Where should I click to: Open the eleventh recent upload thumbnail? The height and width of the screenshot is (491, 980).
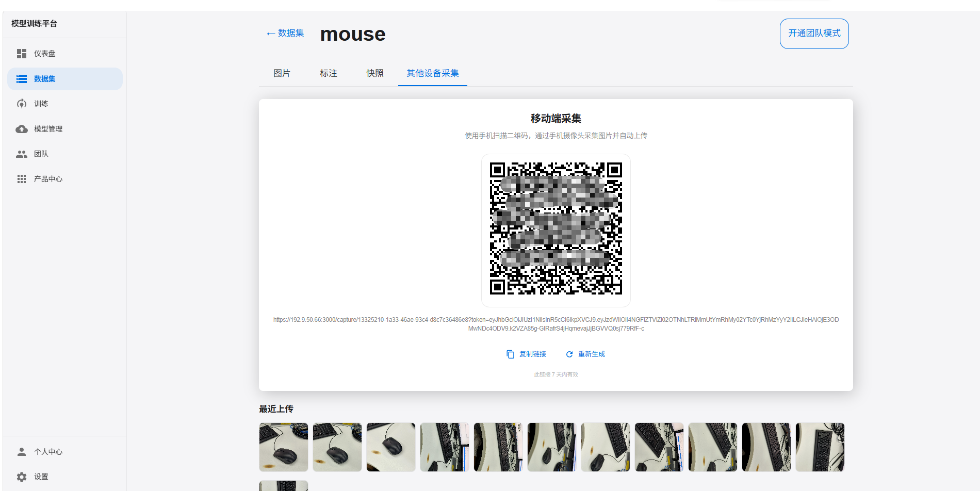[x=820, y=447]
